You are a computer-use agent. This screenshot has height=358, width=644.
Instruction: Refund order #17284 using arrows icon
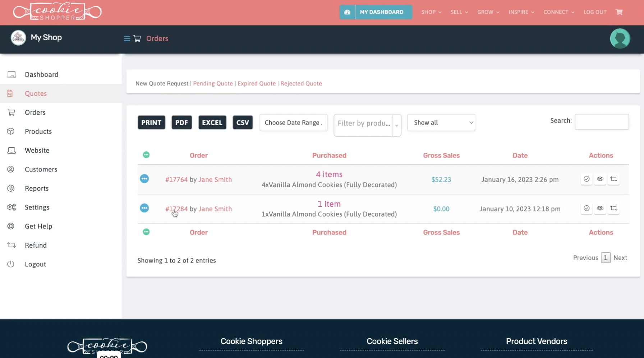(x=614, y=208)
